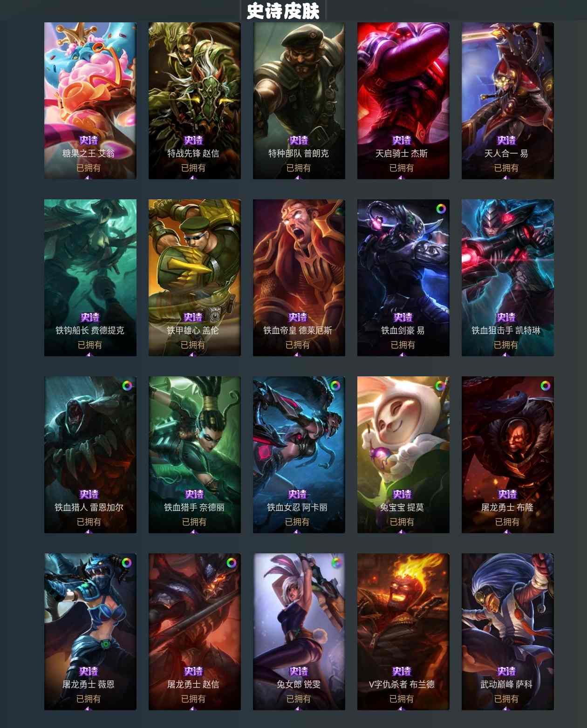Expand arrow under 铁甲雄心 盖伦 card
Viewport: 587px width, 728px height.
(192, 354)
